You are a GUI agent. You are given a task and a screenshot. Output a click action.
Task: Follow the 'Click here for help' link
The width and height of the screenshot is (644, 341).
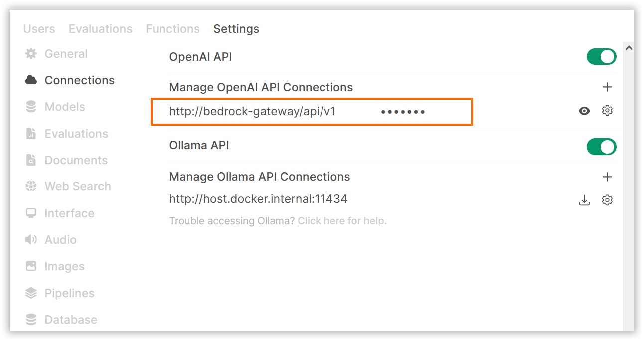click(x=342, y=221)
